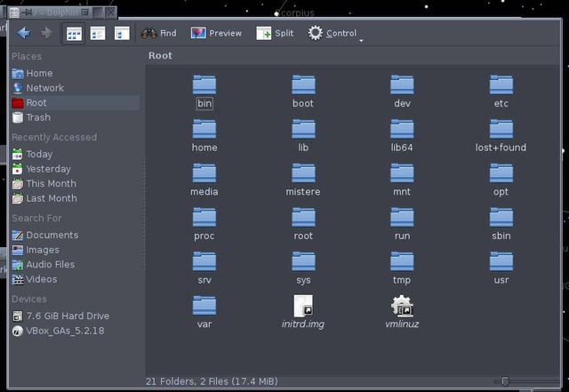Image resolution: width=569 pixels, height=392 pixels.
Task: Select the usr folder icon
Action: [x=501, y=261]
